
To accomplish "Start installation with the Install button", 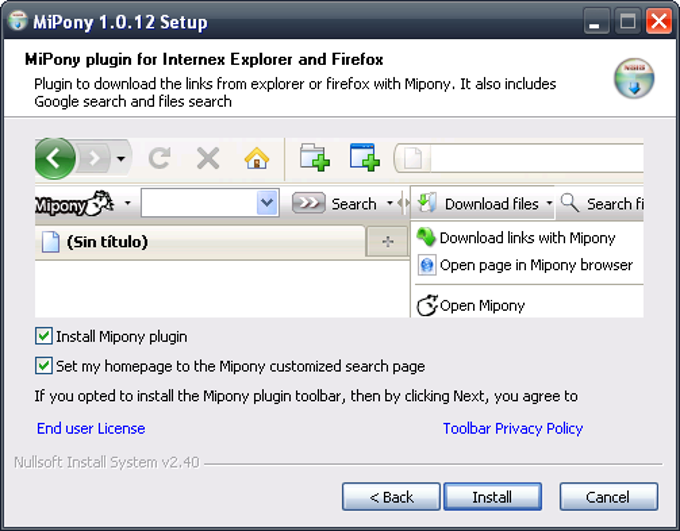I will pos(492,497).
